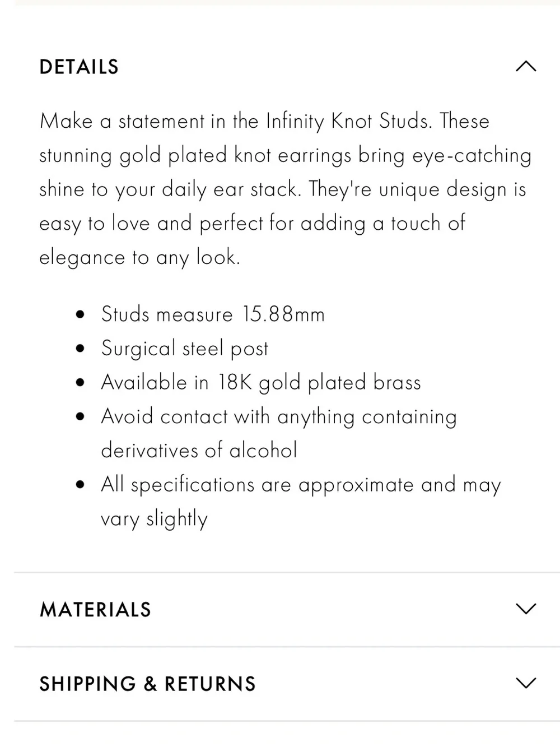The image size is (560, 747).
Task: Open the SHIPPING & RETURNS accordion heading
Action: coord(147,684)
